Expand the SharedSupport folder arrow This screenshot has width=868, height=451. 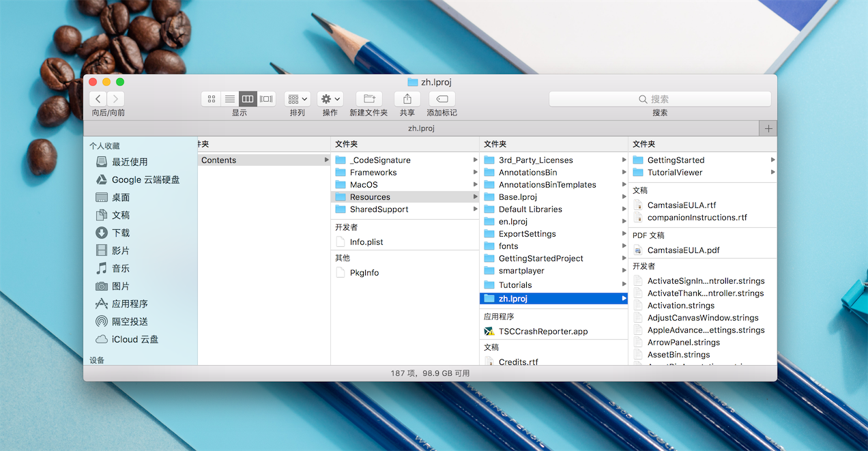475,209
